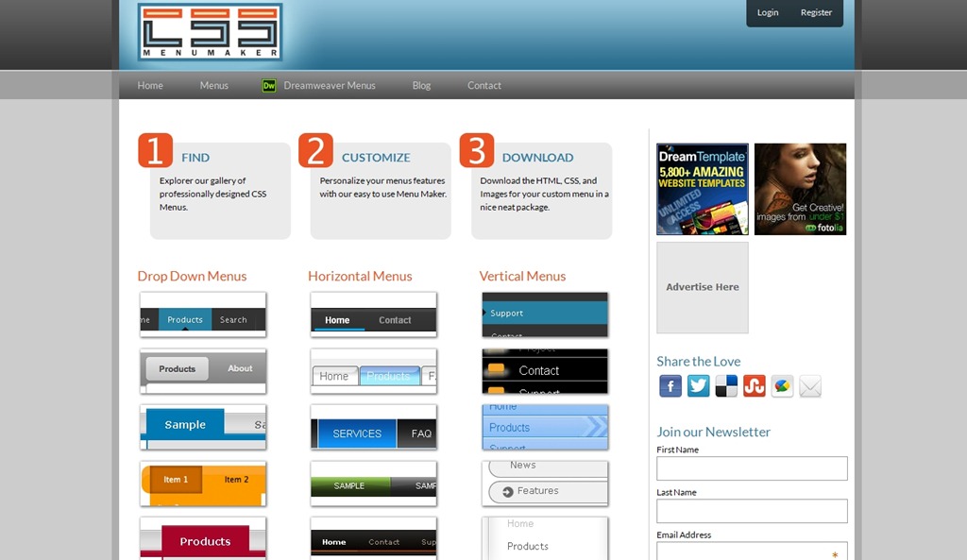
Task: Click the Email Address input field
Action: tap(752, 552)
